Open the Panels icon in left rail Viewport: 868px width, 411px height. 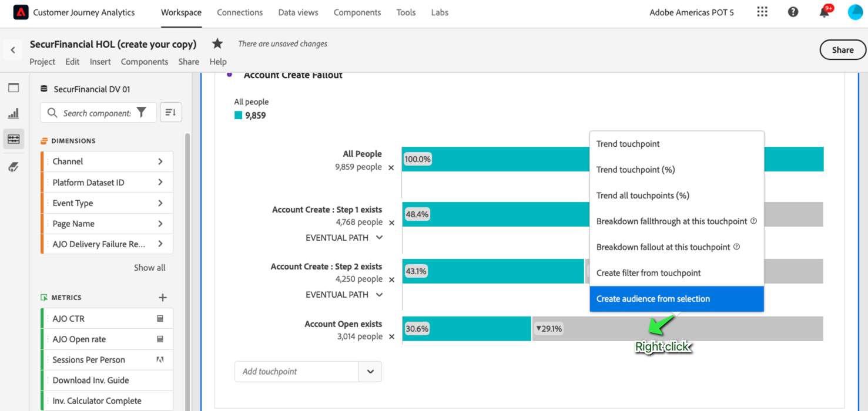tap(14, 88)
